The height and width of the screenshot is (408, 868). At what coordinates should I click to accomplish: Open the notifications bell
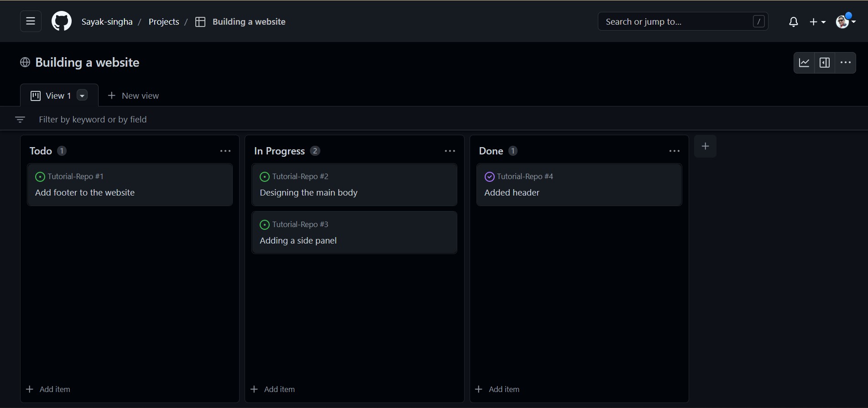794,21
